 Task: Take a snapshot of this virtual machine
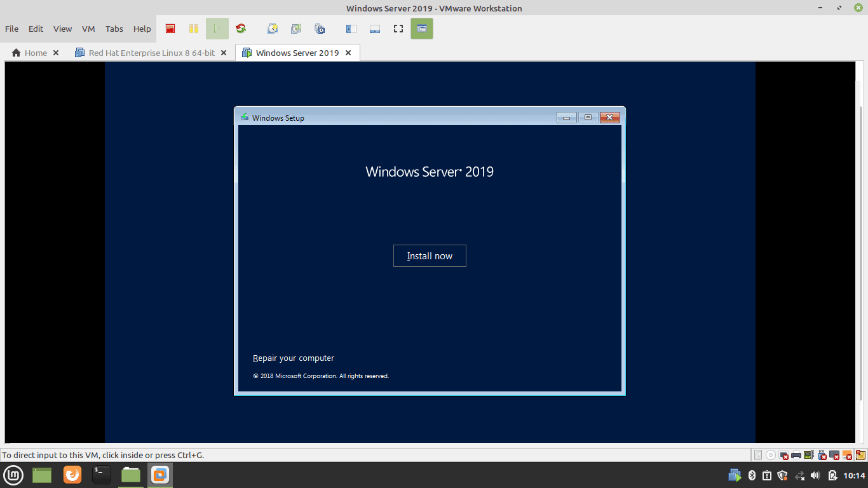pos(273,29)
